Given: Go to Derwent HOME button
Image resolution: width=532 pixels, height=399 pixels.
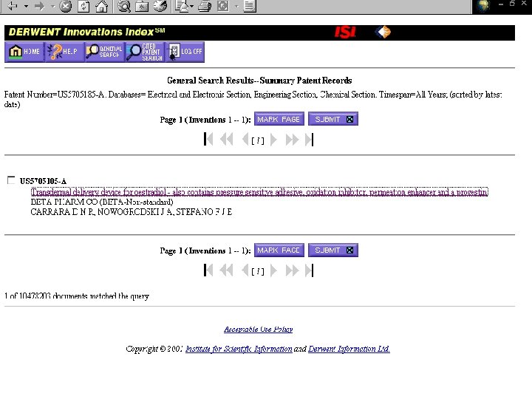Looking at the screenshot, I should 24,52.
